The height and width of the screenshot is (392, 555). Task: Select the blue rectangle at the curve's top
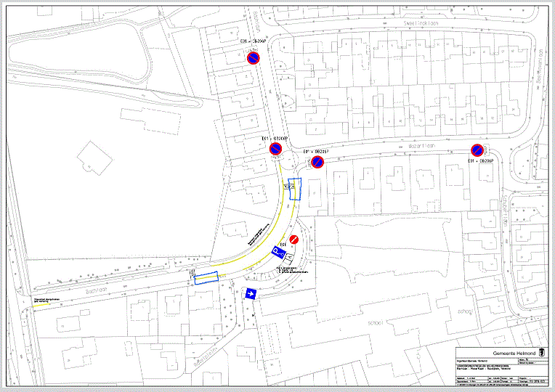click(292, 187)
